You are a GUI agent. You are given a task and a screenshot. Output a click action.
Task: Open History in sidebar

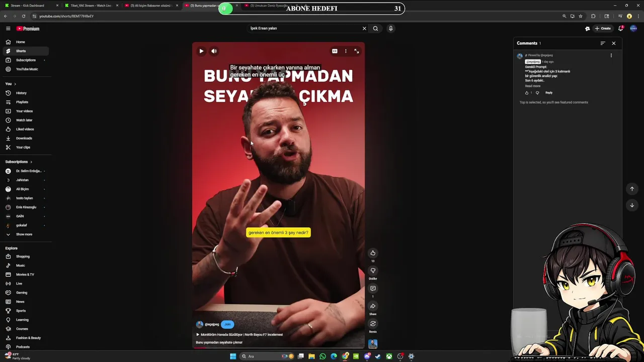point(25,93)
